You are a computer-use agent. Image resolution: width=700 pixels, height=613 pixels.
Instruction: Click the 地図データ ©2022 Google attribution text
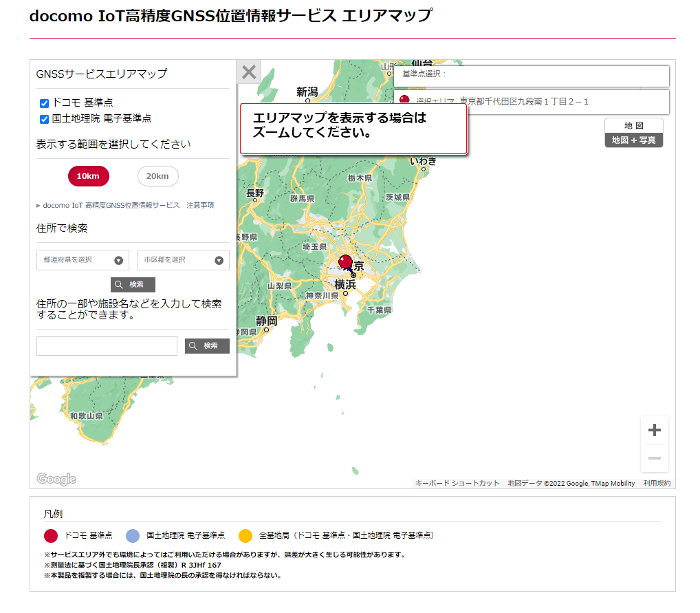tap(571, 484)
